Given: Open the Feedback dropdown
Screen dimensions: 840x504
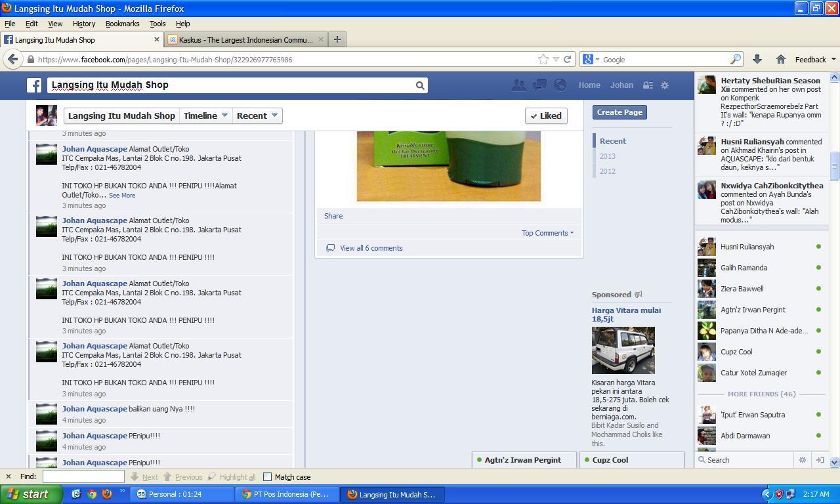Looking at the screenshot, I should tap(816, 59).
